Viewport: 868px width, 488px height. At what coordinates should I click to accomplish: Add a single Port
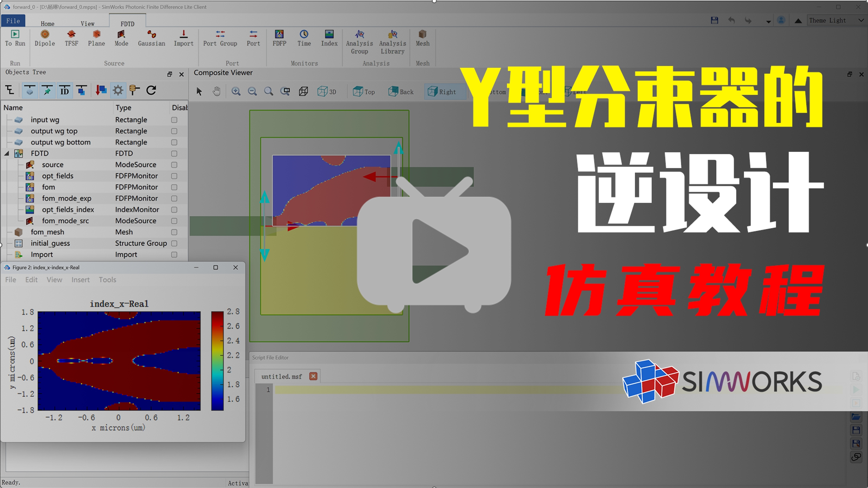253,38
